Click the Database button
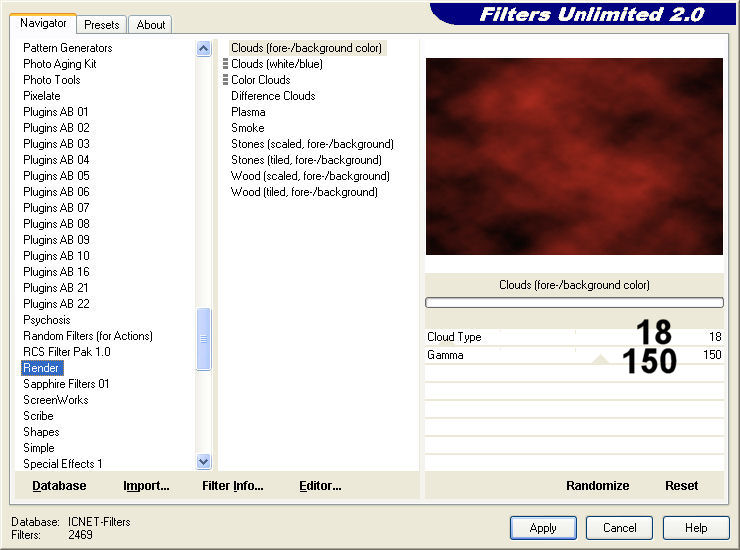740x550 pixels. 59,485
